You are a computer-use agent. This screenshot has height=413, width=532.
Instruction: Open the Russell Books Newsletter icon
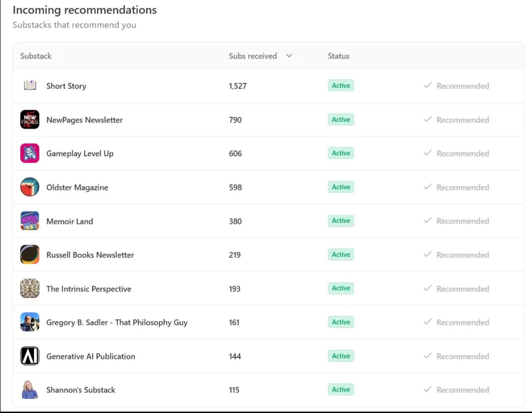point(30,254)
